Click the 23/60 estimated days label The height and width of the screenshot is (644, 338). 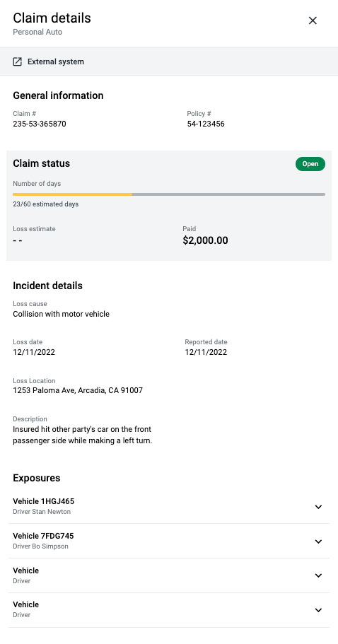point(45,204)
